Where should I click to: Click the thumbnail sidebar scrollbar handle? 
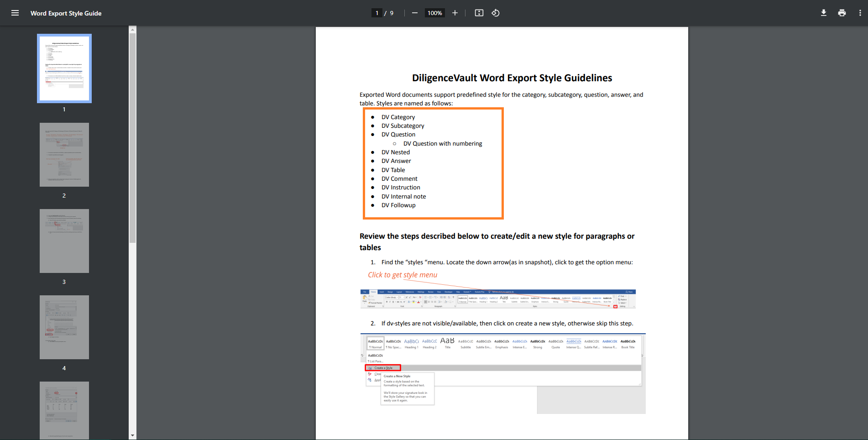[x=132, y=138]
